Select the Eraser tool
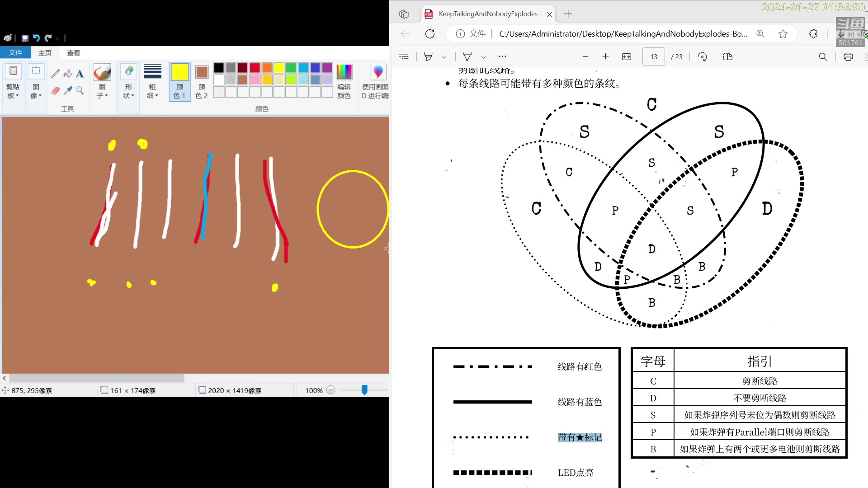Viewport: 868px width, 488px height. [x=55, y=91]
